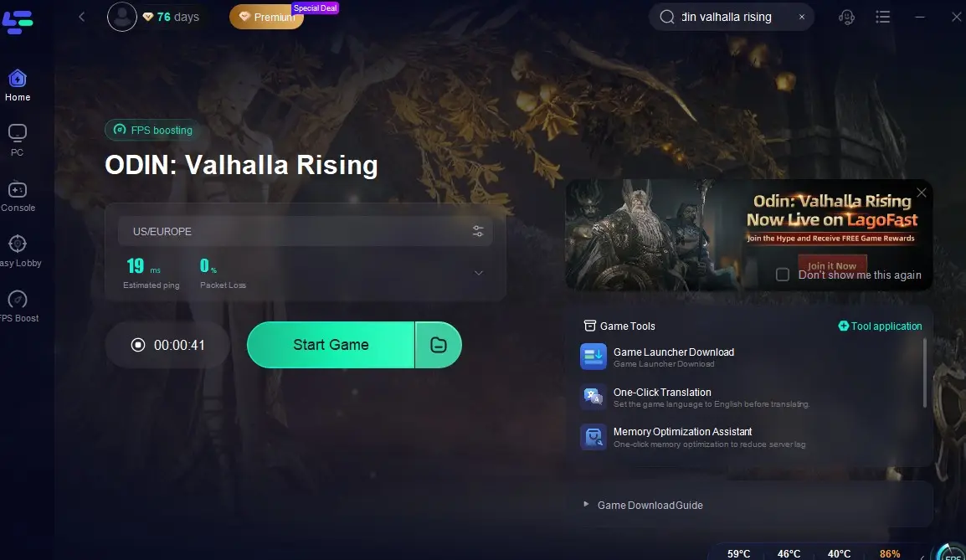Open the game folder icon beside Start Game
Viewport: 966px width, 560px height.
click(438, 344)
